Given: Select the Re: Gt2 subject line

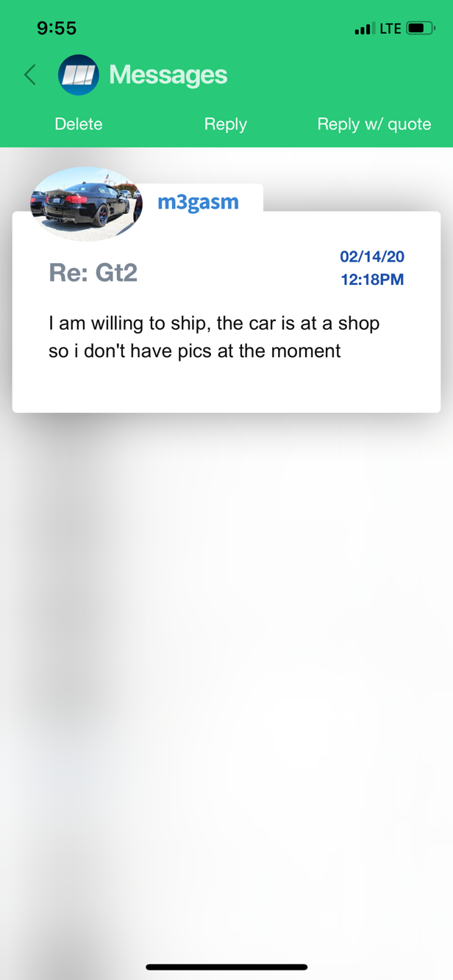Looking at the screenshot, I should tap(93, 273).
